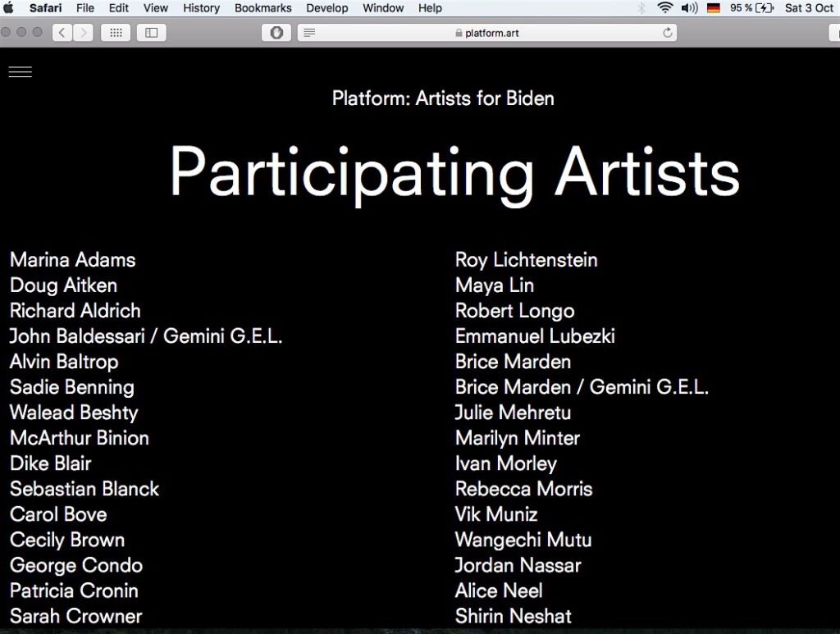Open the Apple menu
The width and height of the screenshot is (840, 634).
click(x=8, y=8)
